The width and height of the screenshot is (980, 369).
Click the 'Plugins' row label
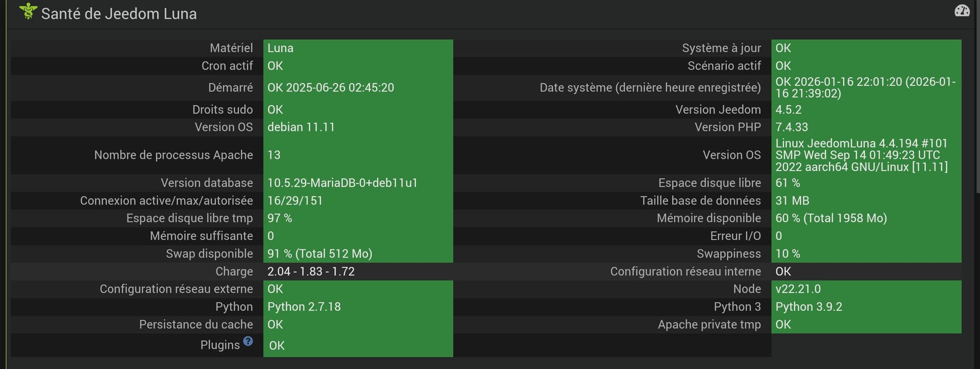[219, 345]
